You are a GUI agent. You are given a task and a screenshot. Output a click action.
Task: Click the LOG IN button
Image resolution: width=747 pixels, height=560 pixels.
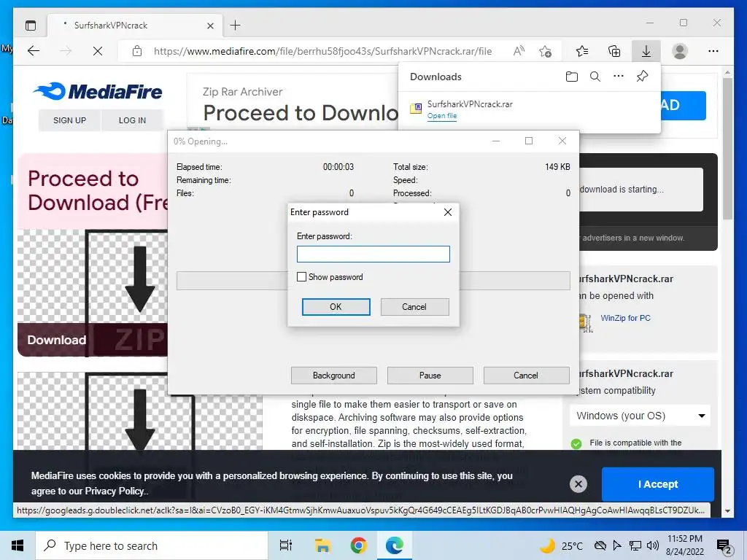[x=133, y=120]
